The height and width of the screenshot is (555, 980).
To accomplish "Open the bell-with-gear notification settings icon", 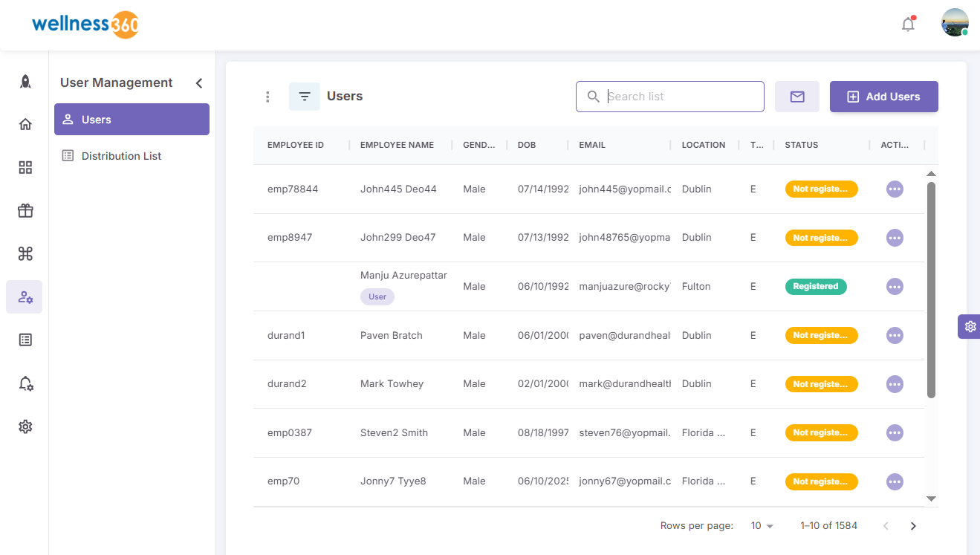I will pyautogui.click(x=25, y=383).
